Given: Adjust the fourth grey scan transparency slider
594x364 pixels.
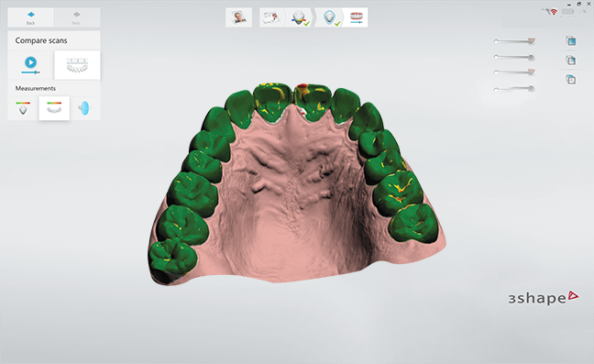Looking at the screenshot, I should [514, 89].
